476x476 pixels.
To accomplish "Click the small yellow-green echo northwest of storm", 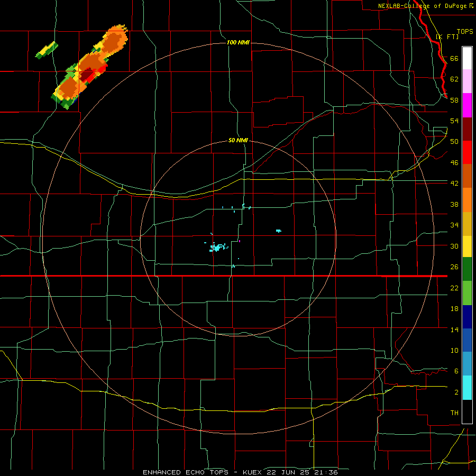I will tap(47, 50).
